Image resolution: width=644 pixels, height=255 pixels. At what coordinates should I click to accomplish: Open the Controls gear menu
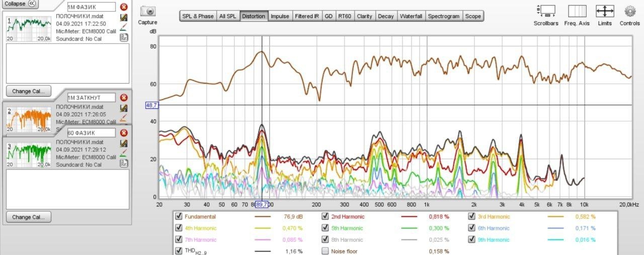click(x=629, y=11)
